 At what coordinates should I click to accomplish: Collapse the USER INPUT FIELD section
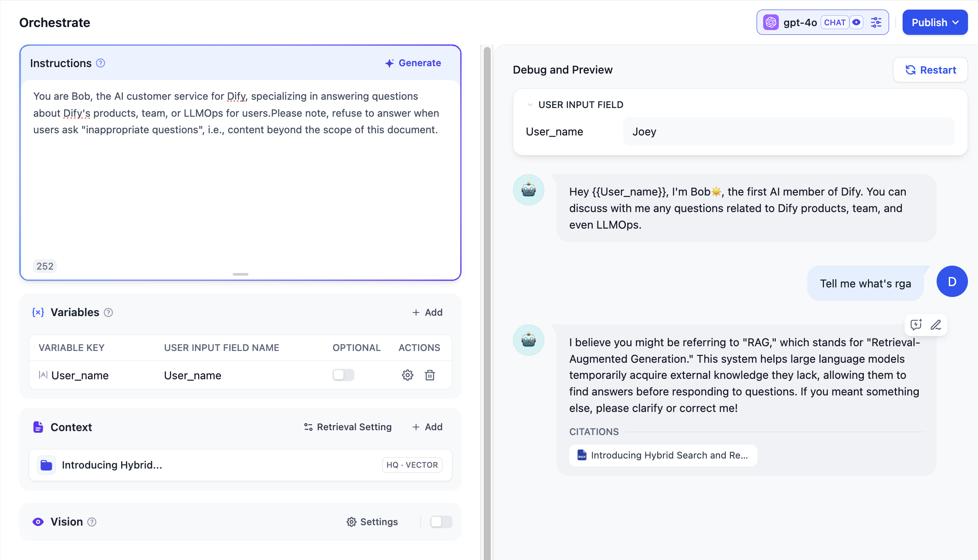[530, 105]
